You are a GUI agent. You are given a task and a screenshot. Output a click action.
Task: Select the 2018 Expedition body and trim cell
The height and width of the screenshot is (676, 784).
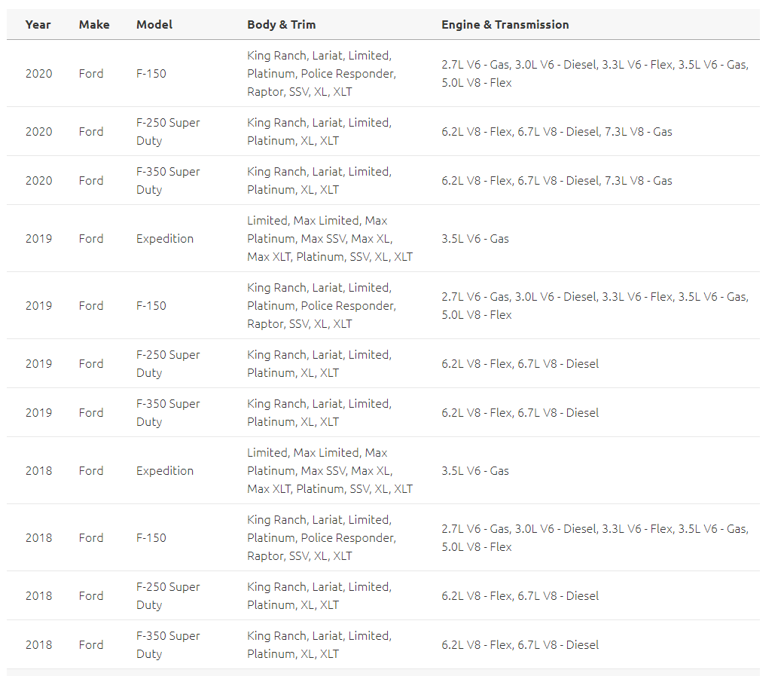coord(330,471)
